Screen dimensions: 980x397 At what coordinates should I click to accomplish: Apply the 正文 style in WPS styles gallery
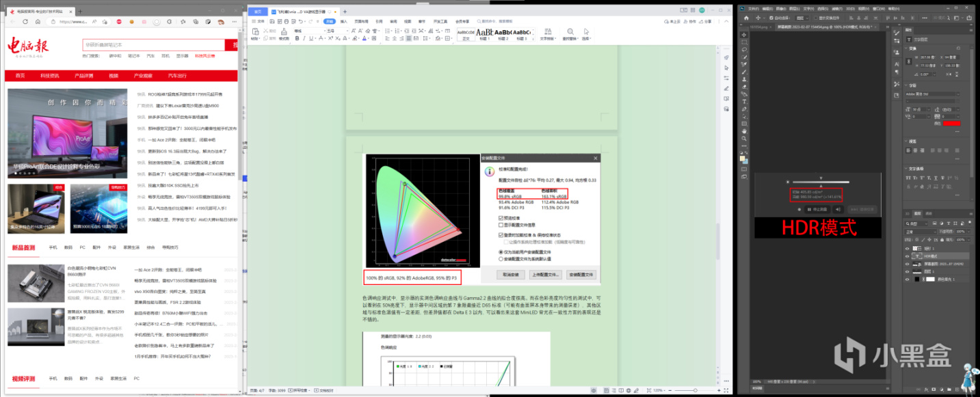coord(466,34)
